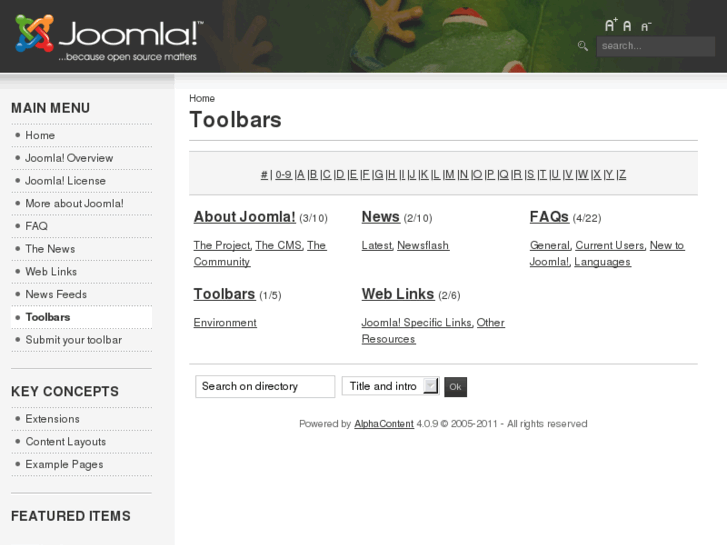Filter directory by letter B

point(313,174)
